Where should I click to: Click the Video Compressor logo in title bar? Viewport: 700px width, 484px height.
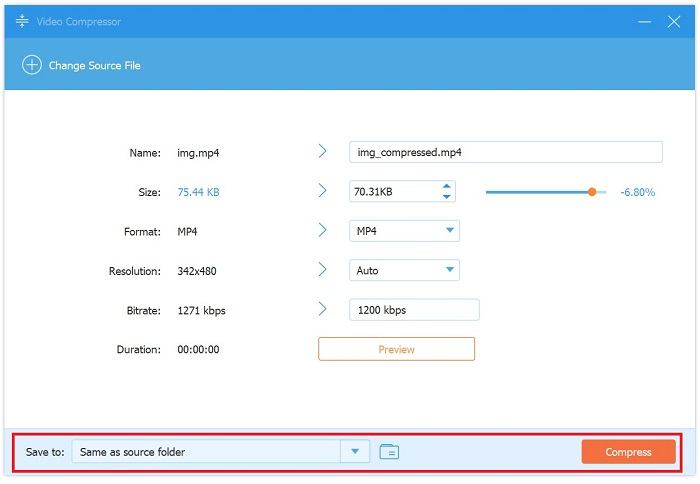click(22, 21)
